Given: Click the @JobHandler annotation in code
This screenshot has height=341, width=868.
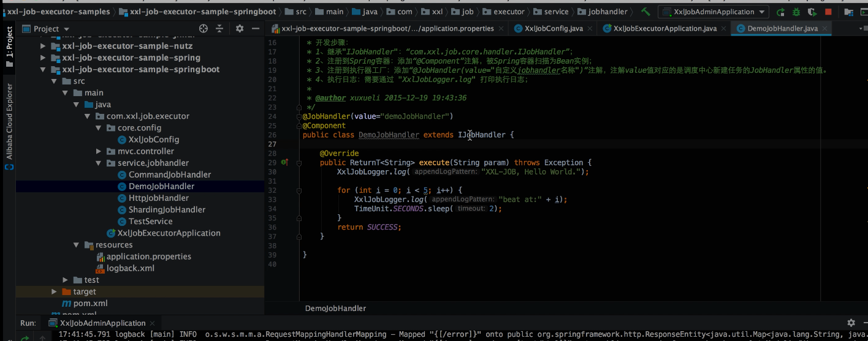Looking at the screenshot, I should pyautogui.click(x=326, y=116).
